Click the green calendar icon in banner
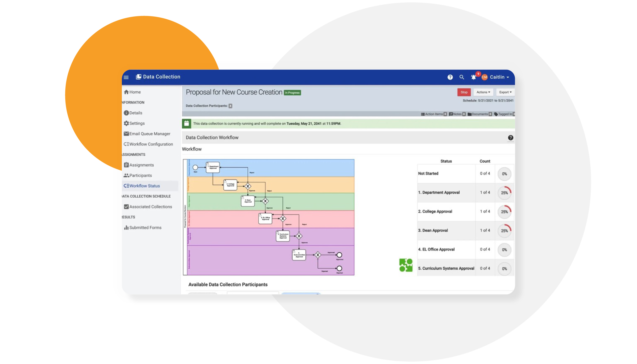Screen dimensions: 637x364 coord(187,124)
